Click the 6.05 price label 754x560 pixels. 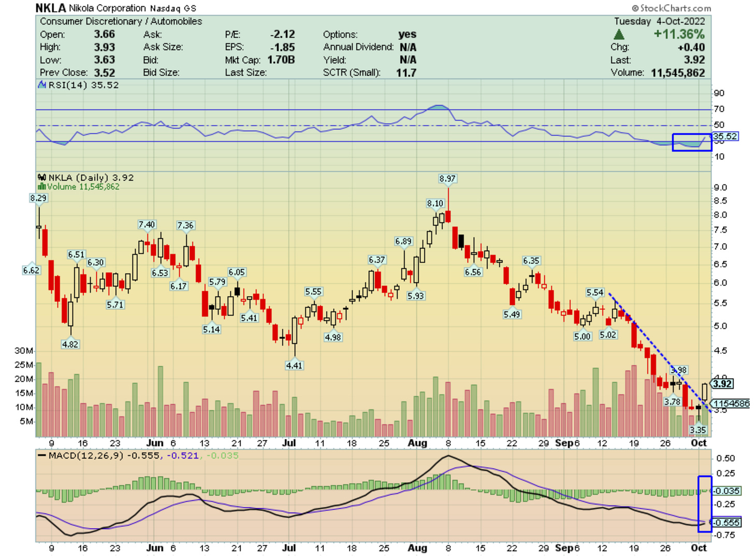237,272
